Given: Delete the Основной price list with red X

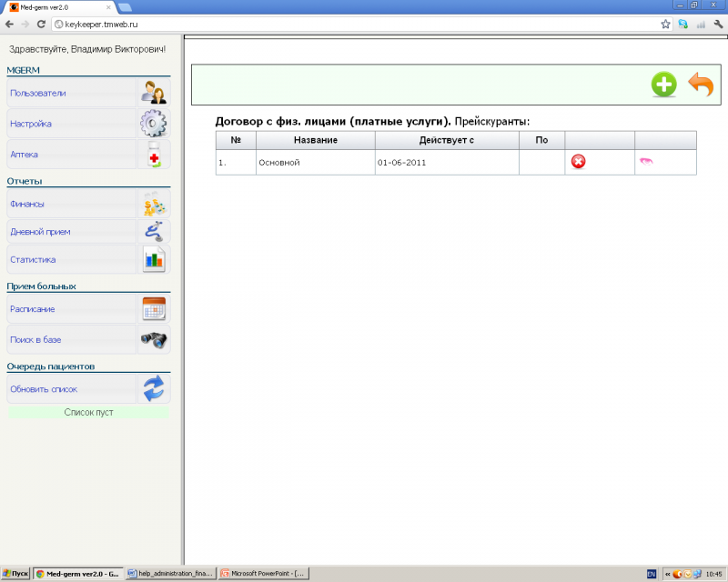Looking at the screenshot, I should 578,162.
